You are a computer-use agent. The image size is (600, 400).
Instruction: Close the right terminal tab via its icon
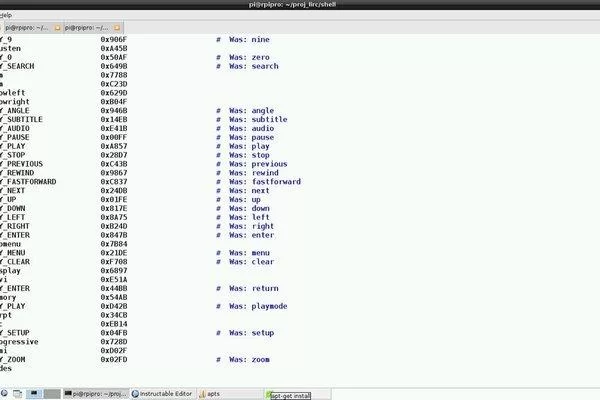click(117, 28)
